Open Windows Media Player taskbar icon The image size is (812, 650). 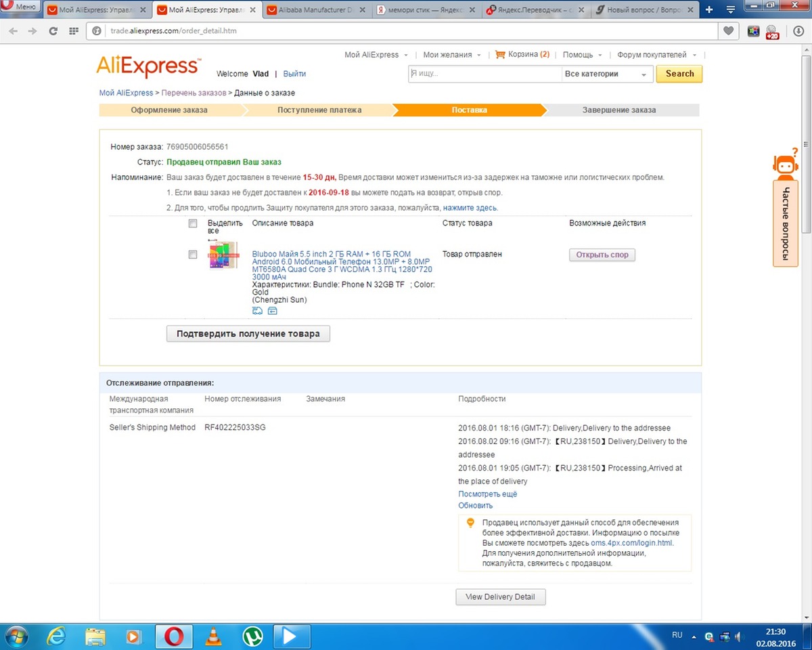[134, 636]
